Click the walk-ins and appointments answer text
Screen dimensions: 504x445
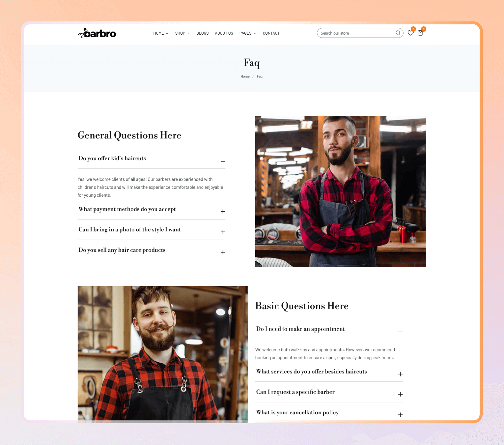click(x=325, y=354)
